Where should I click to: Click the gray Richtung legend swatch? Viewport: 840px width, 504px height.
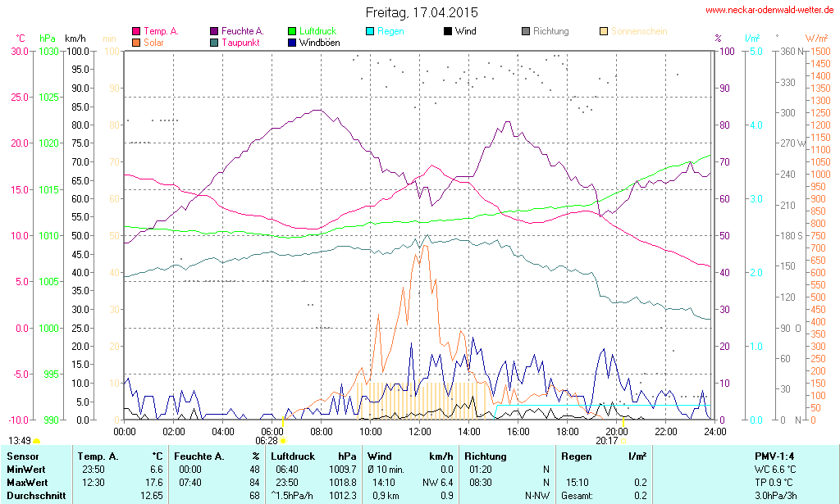525,32
